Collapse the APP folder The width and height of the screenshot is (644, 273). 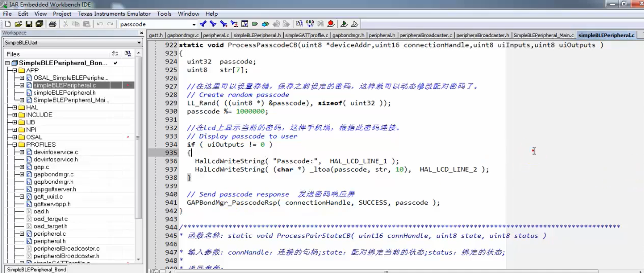(15, 70)
